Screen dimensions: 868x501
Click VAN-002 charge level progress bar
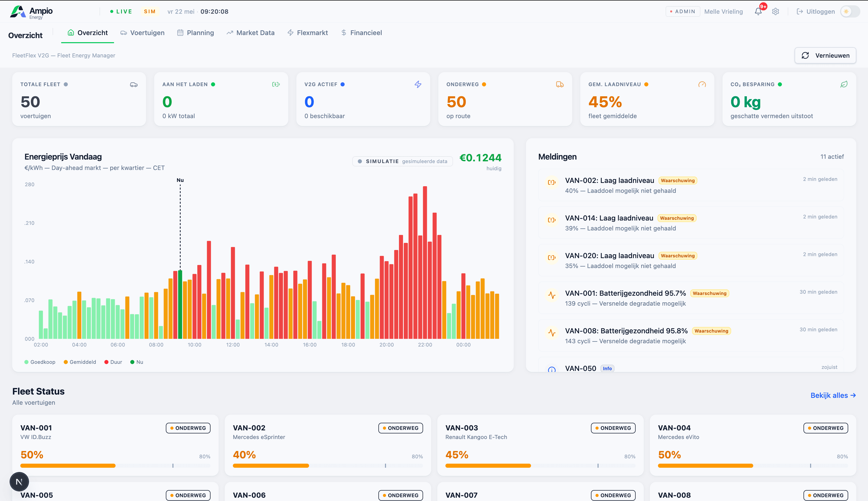[x=328, y=465]
